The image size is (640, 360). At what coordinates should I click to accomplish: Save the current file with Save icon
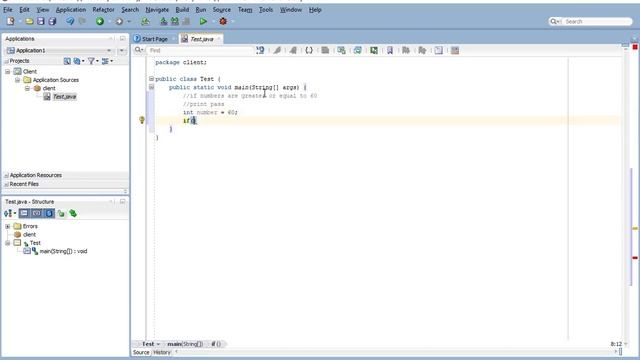[x=41, y=21]
